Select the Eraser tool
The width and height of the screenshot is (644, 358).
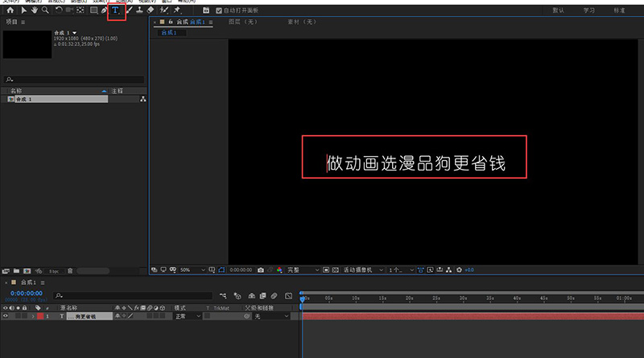pos(151,10)
